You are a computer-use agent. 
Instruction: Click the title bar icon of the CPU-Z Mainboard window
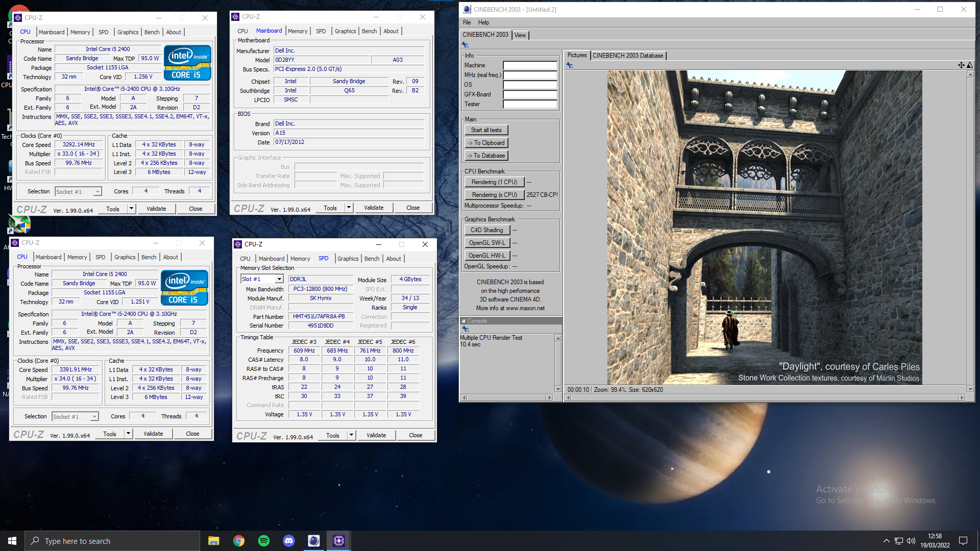pos(235,17)
